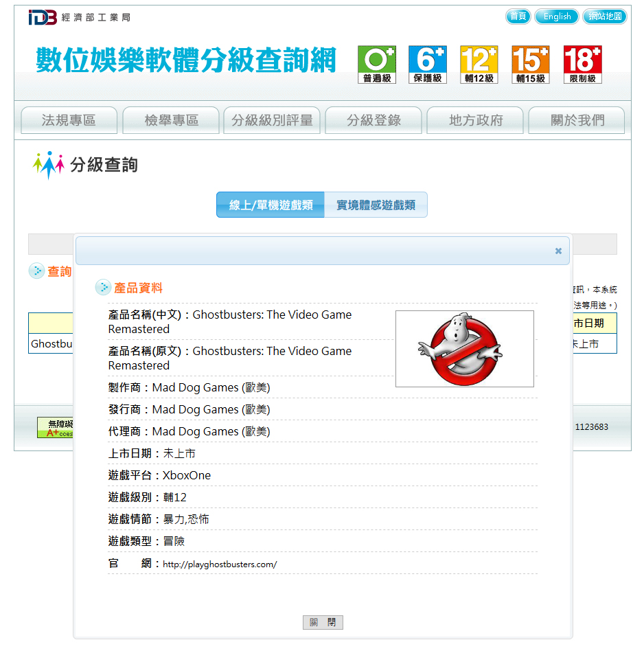Click the red 18+ 限制級 rating icon

582,65
